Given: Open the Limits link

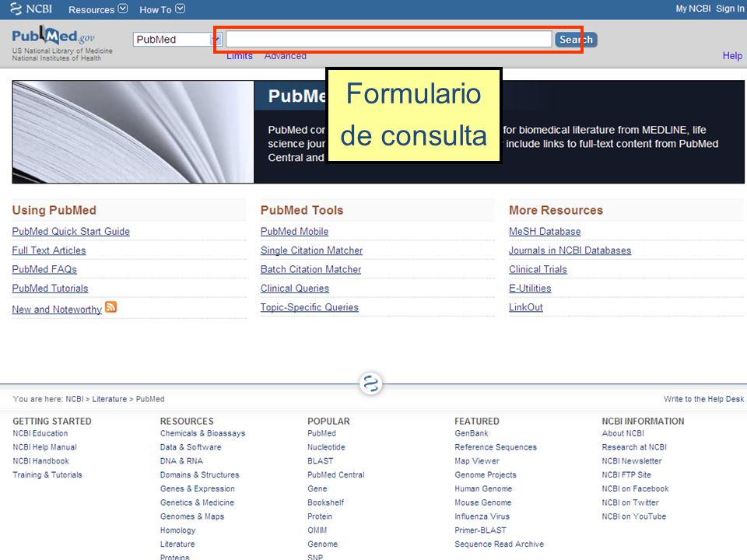Looking at the screenshot, I should point(240,56).
